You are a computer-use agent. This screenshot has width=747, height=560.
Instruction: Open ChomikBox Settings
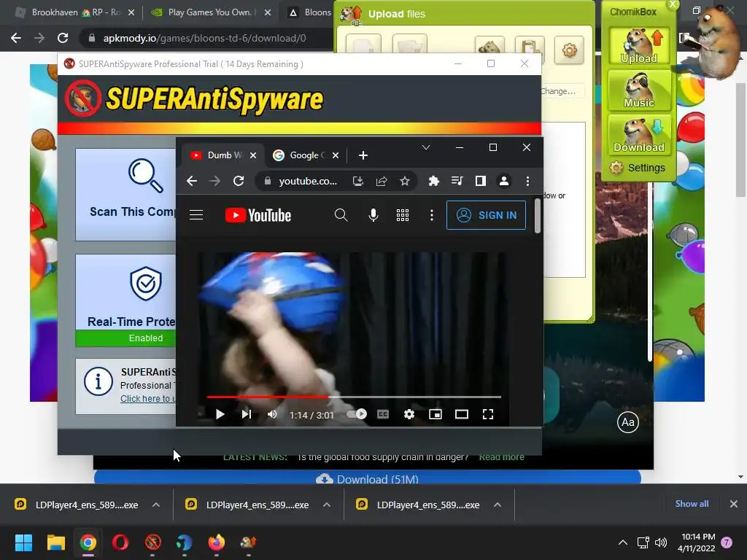tap(638, 168)
